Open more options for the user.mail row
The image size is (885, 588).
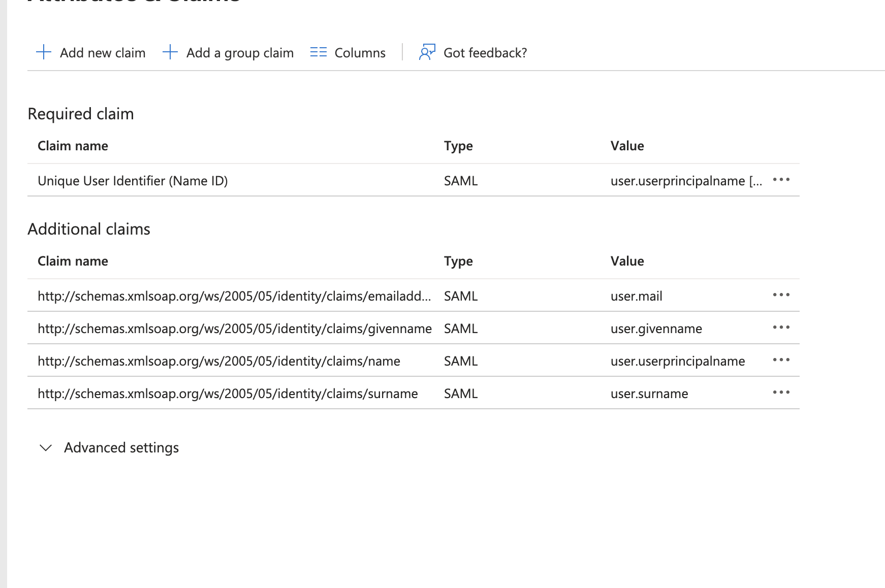tap(781, 295)
